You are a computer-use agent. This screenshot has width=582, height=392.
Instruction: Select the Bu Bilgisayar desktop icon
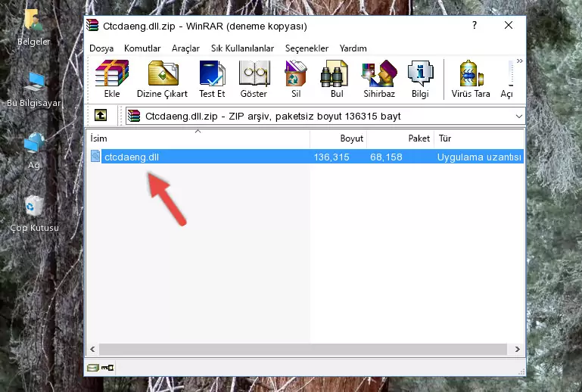pos(34,89)
